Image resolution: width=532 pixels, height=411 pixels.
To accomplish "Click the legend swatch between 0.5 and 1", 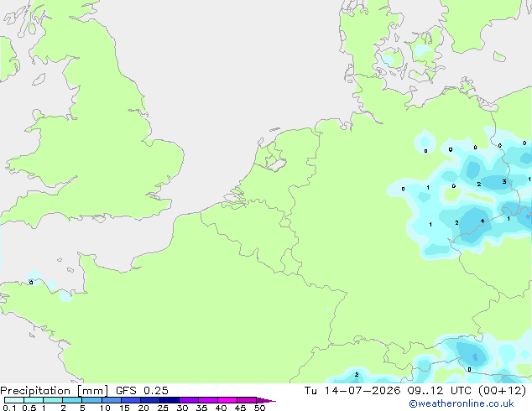I will (x=34, y=400).
